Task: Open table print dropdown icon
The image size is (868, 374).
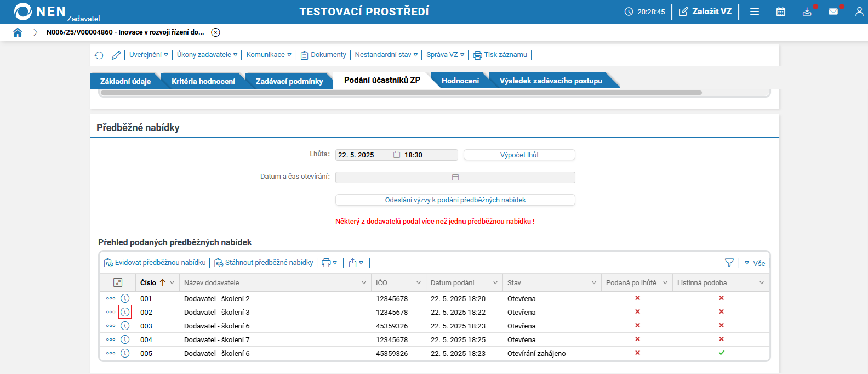Action: [x=329, y=263]
